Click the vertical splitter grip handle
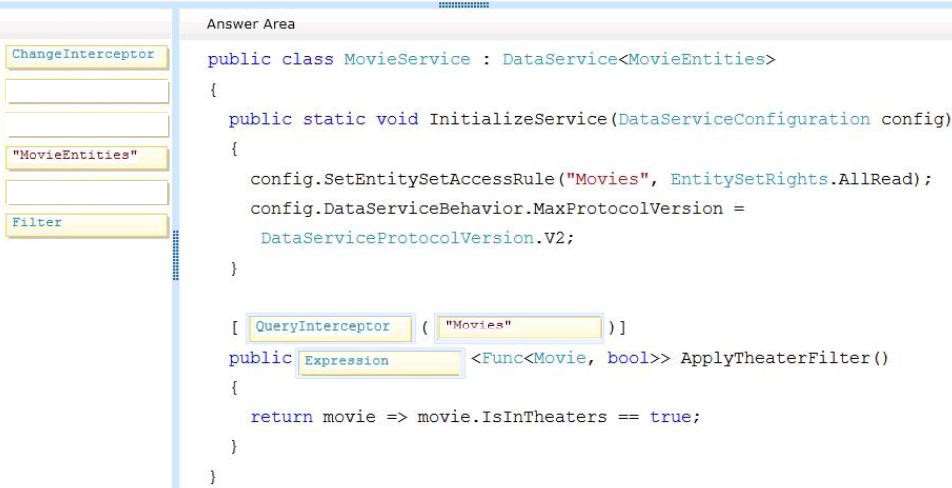The height and width of the screenshot is (488, 952). click(176, 255)
